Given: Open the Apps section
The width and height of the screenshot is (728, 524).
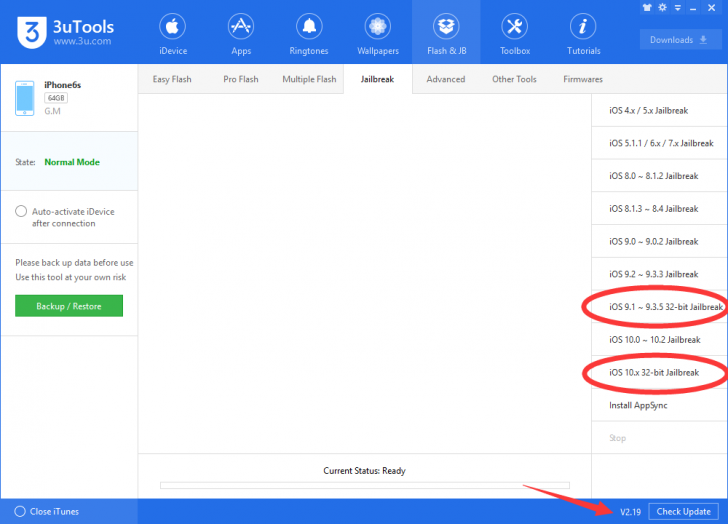Looking at the screenshot, I should tap(241, 34).
